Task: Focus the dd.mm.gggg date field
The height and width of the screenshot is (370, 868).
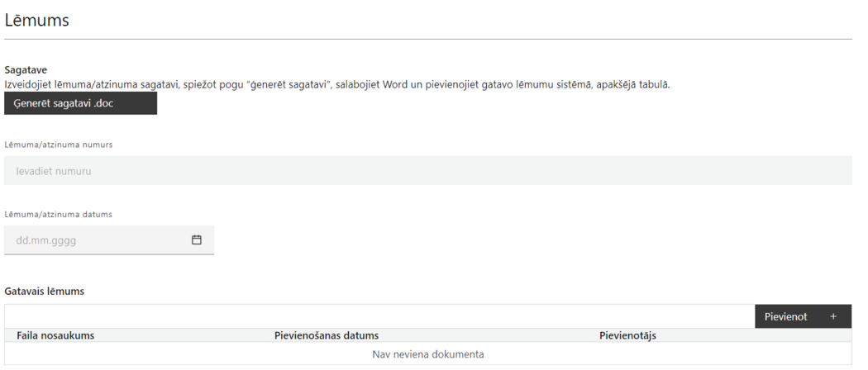Action: tap(109, 240)
